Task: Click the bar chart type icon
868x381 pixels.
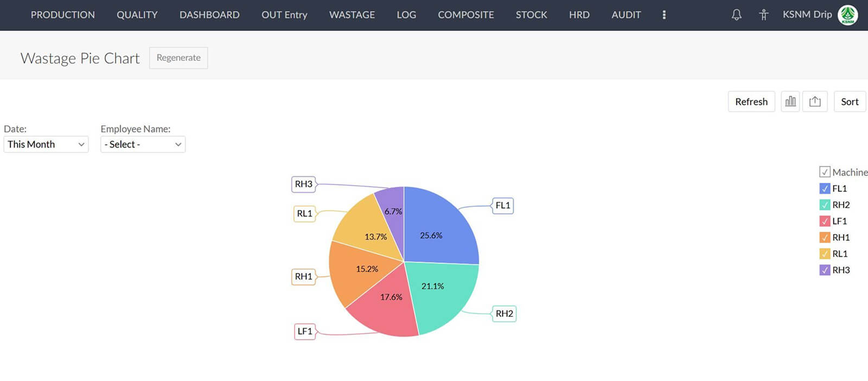Action: point(790,101)
